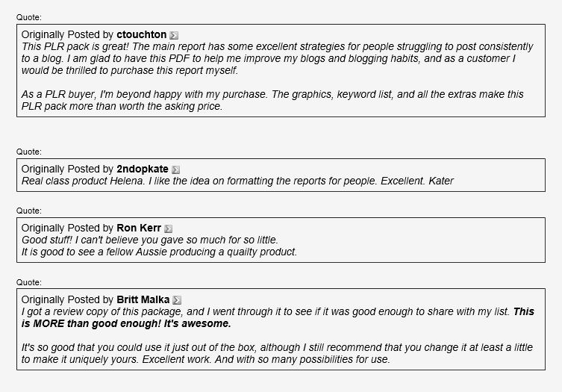562x392 pixels.
Task: Open the Ron Kerr username
Action: click(139, 228)
